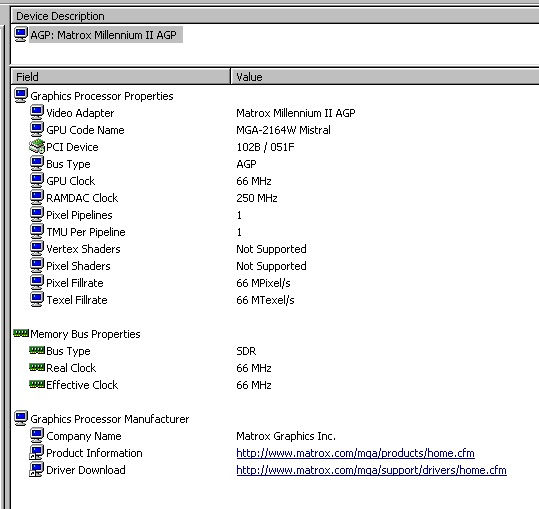Select the Pixel Pipelines field label

(79, 215)
